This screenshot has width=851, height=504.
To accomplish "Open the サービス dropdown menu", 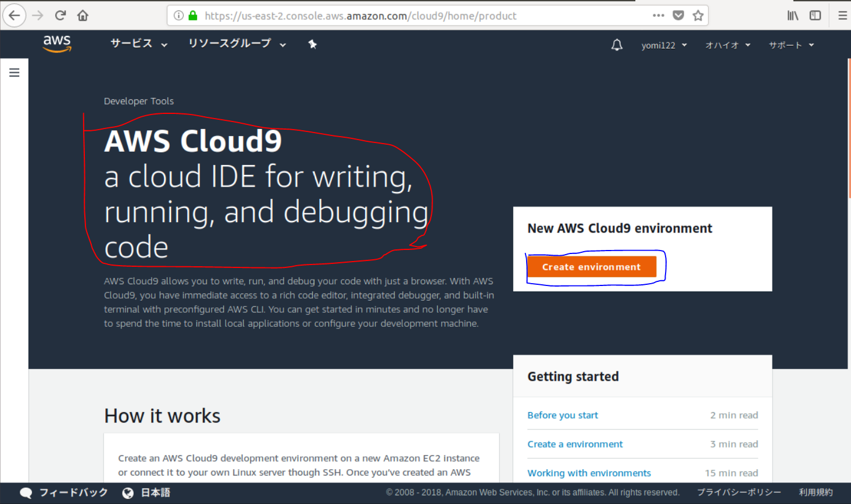I will [x=139, y=44].
